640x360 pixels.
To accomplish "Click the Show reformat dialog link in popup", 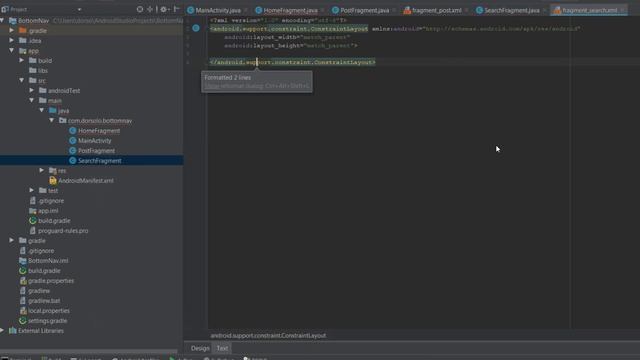I will (x=257, y=86).
